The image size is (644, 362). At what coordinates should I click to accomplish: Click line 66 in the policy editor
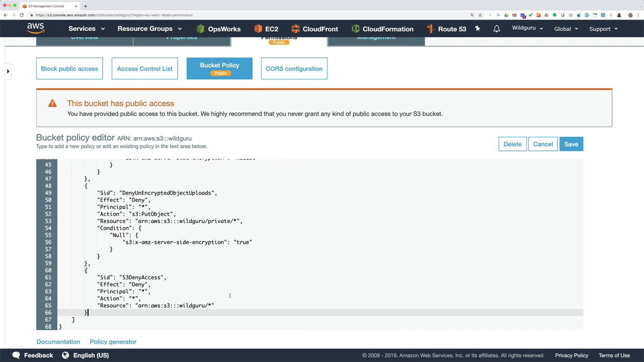tap(320, 313)
